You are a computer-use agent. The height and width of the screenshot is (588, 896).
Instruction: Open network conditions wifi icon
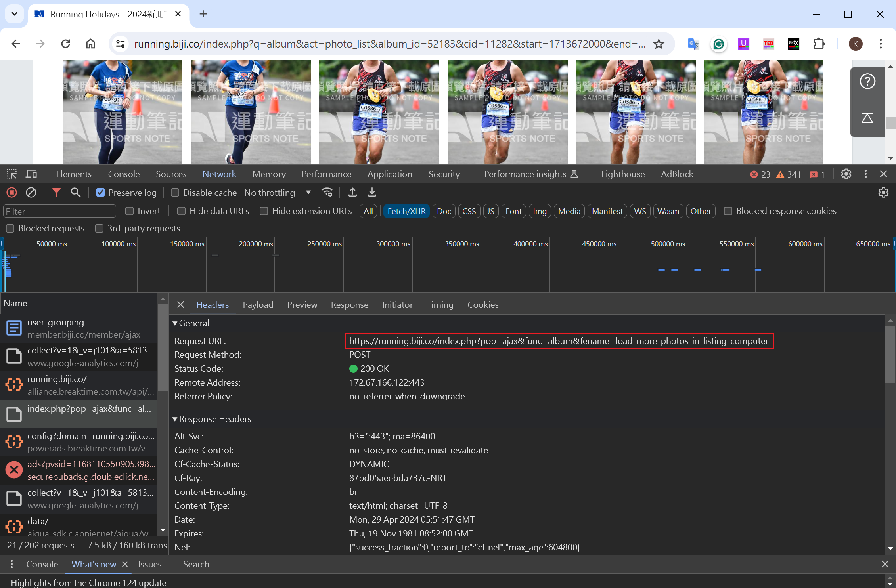click(x=327, y=193)
